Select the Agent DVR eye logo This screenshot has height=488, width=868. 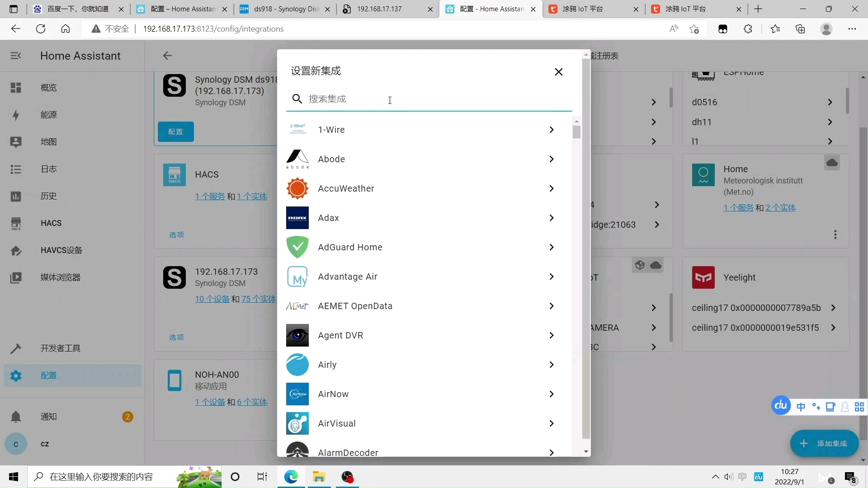(x=297, y=335)
